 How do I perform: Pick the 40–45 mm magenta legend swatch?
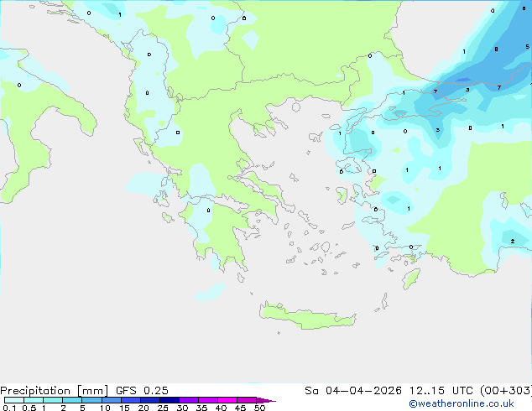coord(227,400)
